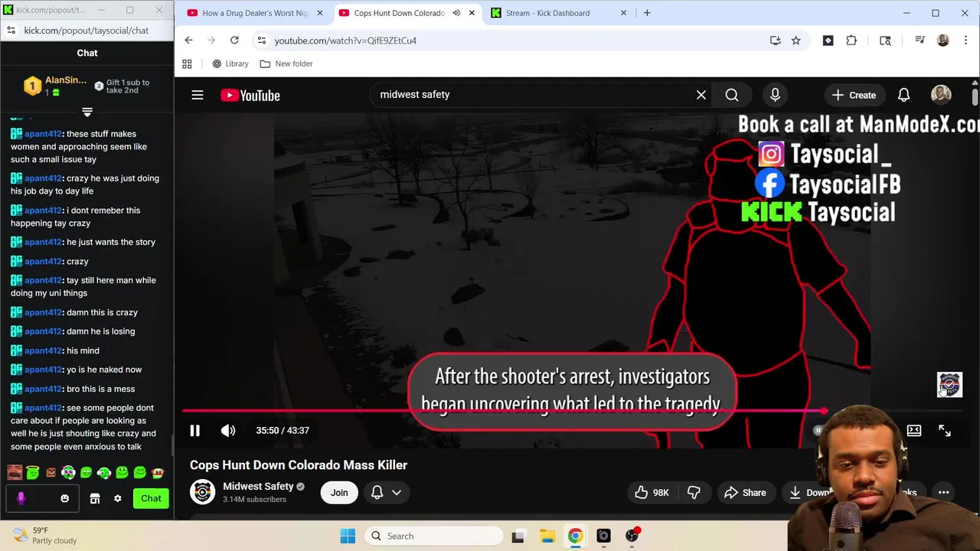View Kick popout site information icon

tap(11, 31)
